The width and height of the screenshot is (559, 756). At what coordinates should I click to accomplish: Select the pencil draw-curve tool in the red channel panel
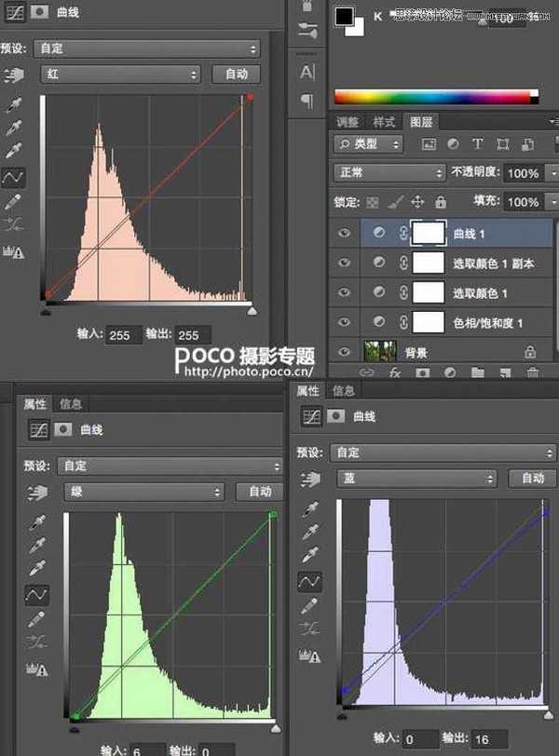(14, 201)
